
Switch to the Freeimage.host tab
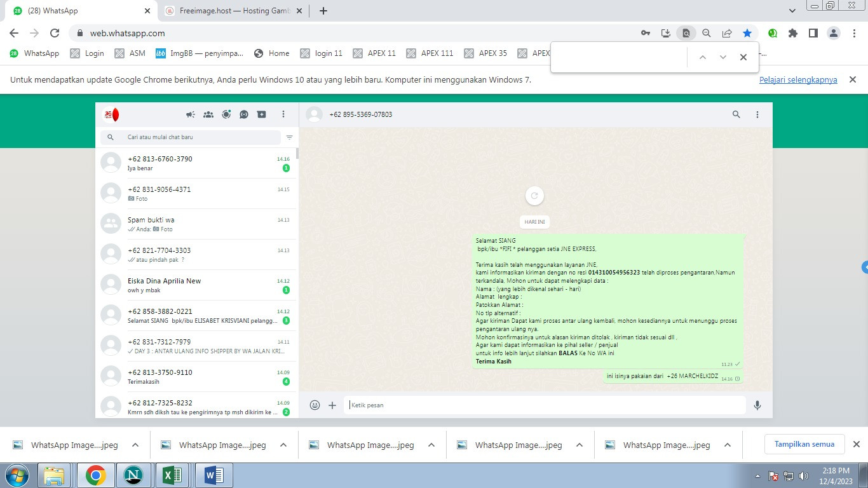coord(234,11)
